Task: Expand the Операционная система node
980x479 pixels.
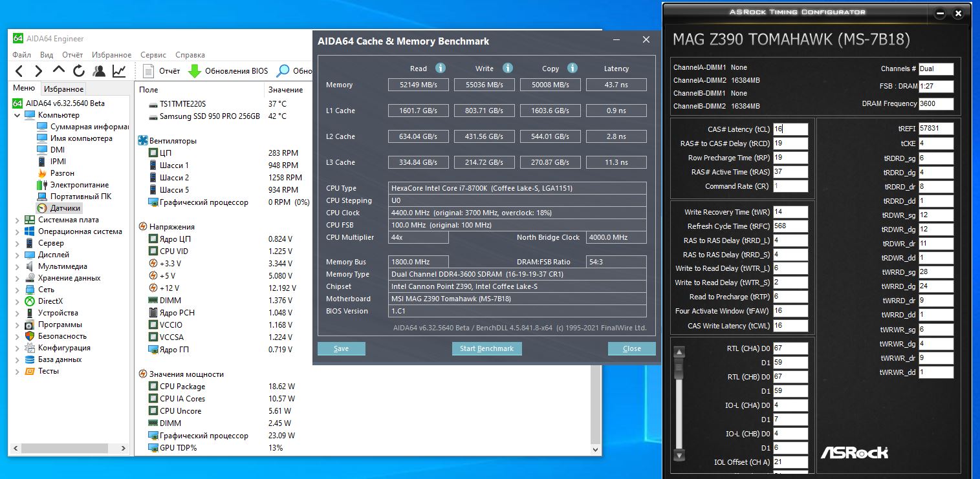Action: point(17,231)
